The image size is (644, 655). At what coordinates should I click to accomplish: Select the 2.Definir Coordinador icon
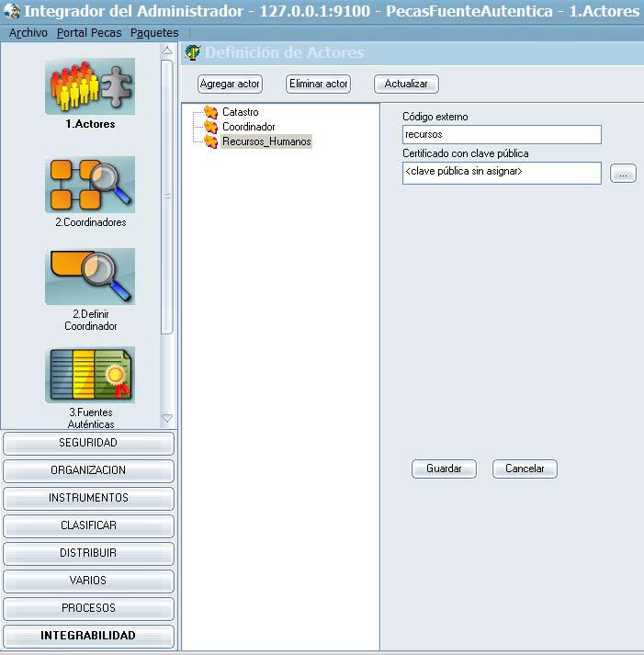pos(89,277)
